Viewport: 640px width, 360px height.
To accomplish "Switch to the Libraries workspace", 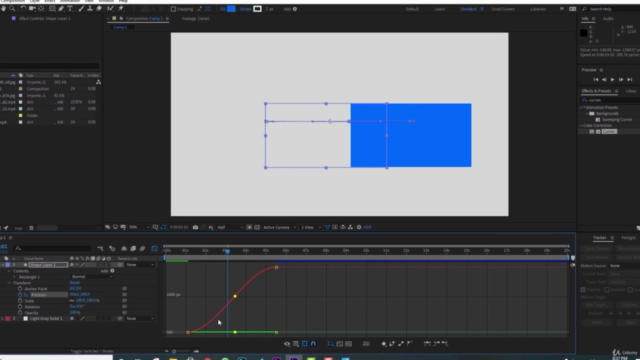I will click(538, 9).
